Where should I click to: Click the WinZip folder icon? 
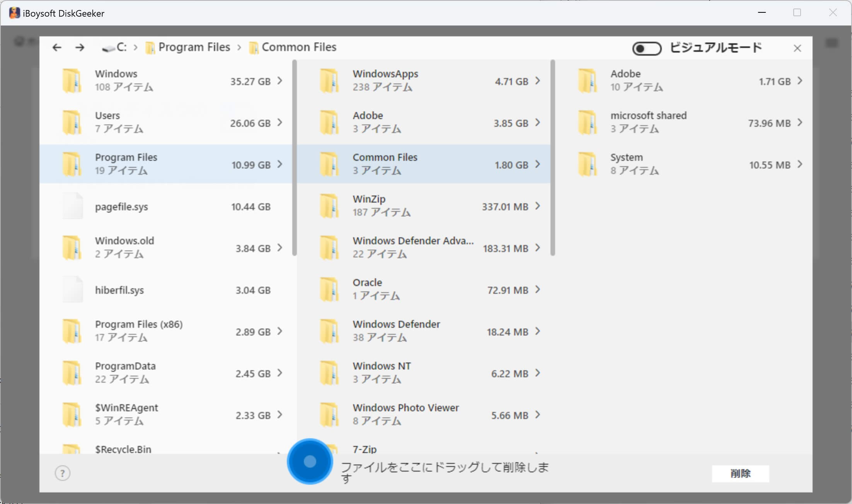pos(330,206)
